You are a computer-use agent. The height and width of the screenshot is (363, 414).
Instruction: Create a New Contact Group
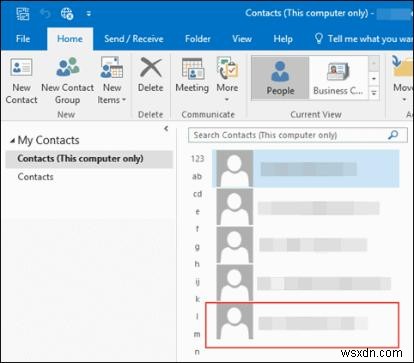coord(68,81)
